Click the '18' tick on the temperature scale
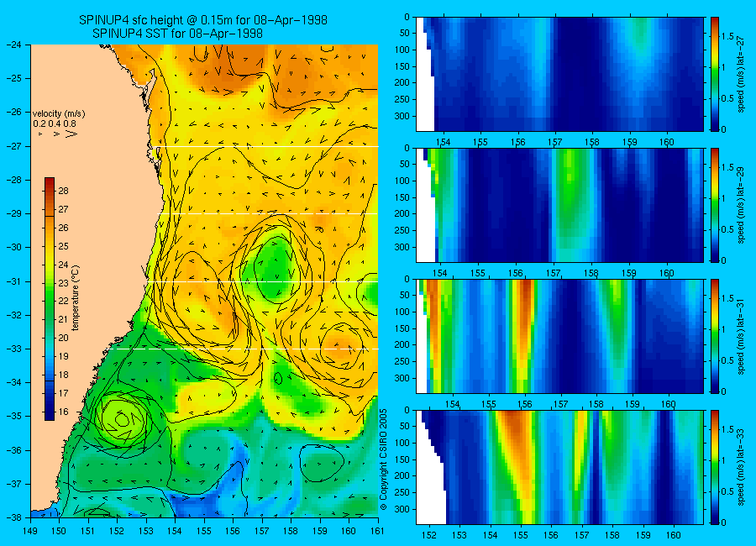The image size is (756, 546). coord(64,375)
